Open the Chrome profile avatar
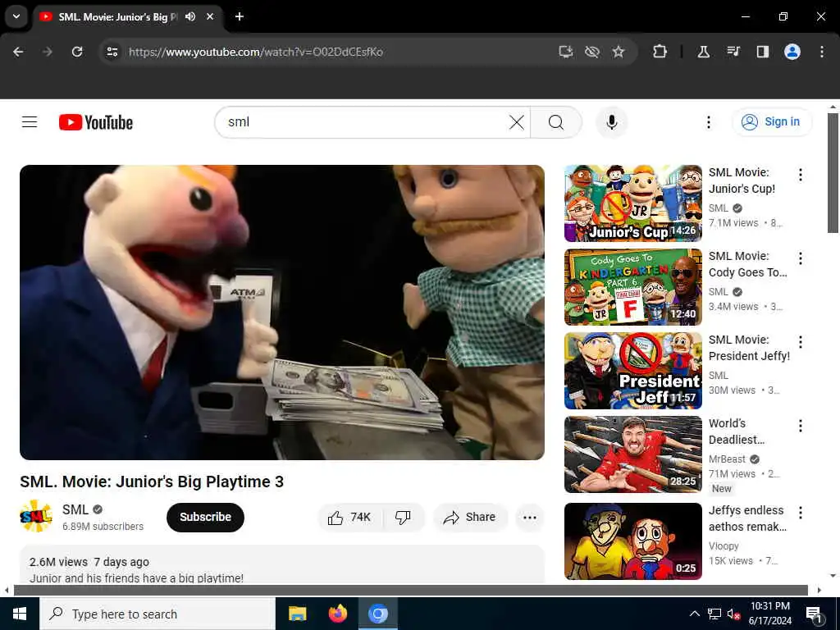This screenshot has height=630, width=840. click(792, 52)
